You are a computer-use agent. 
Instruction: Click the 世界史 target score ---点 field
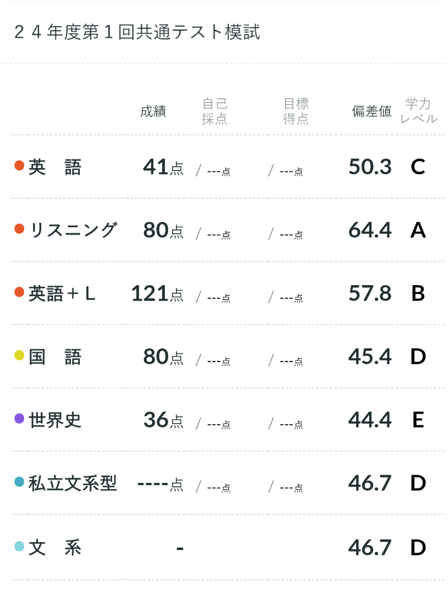(x=291, y=424)
